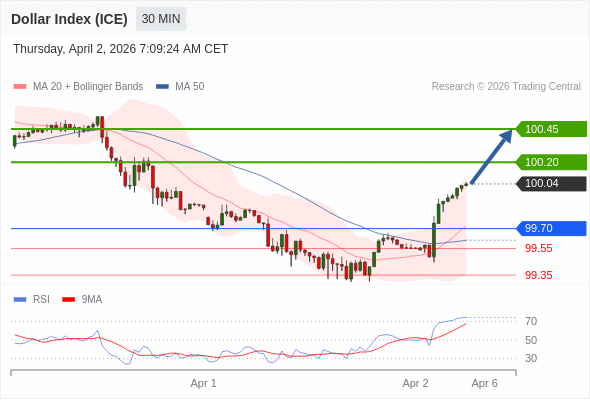Click the 99.35 red support value
The image size is (590, 400).
click(539, 275)
